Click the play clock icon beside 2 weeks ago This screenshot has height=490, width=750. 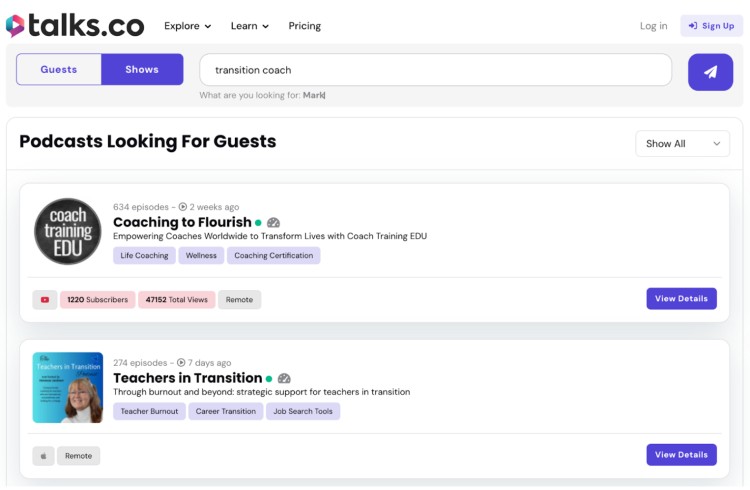(183, 207)
